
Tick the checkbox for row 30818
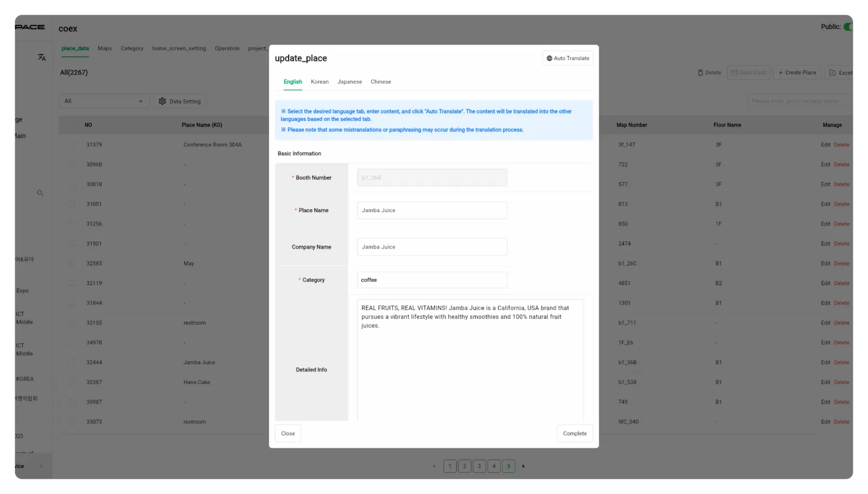pyautogui.click(x=72, y=184)
